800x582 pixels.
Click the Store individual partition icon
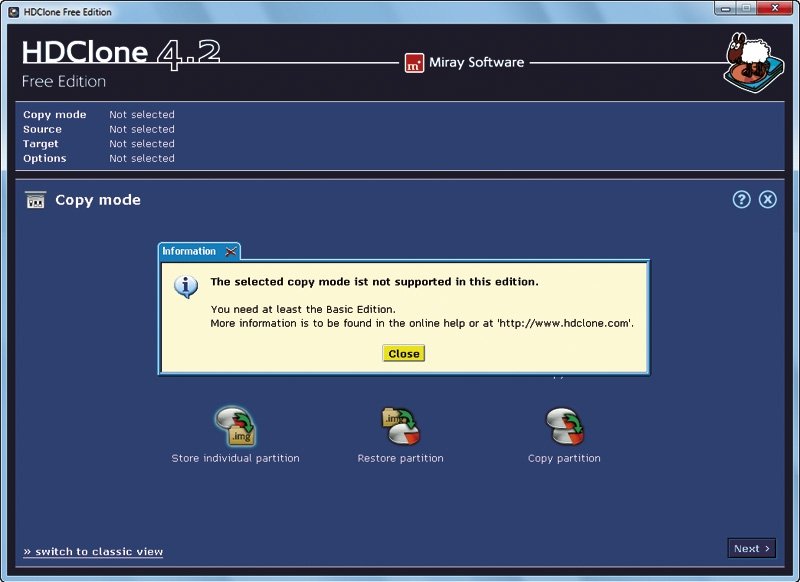235,425
